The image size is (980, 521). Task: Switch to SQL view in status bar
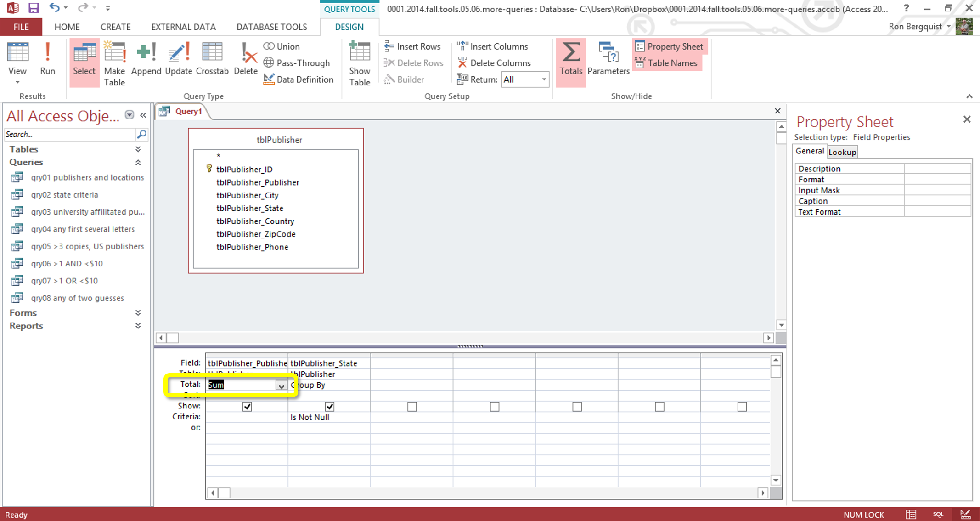point(938,515)
